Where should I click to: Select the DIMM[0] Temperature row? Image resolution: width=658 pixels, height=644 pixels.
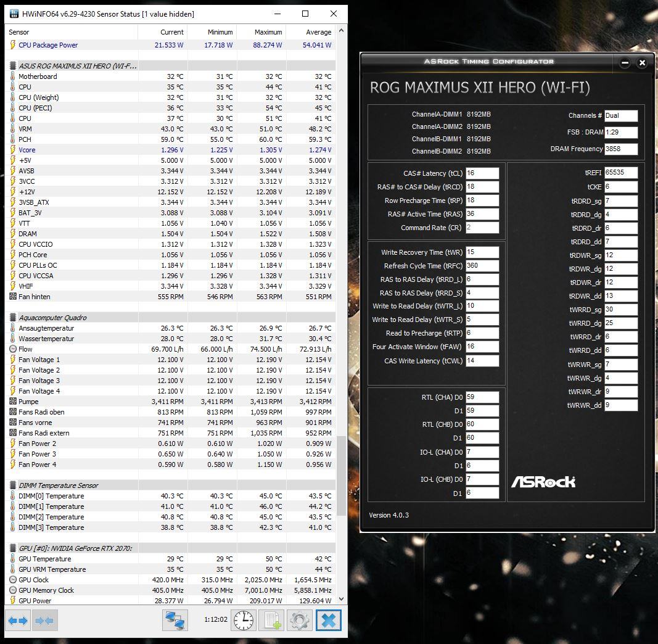[170, 496]
